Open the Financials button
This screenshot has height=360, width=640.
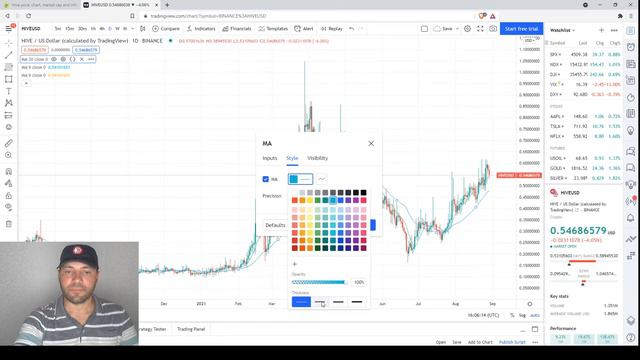pyautogui.click(x=237, y=29)
